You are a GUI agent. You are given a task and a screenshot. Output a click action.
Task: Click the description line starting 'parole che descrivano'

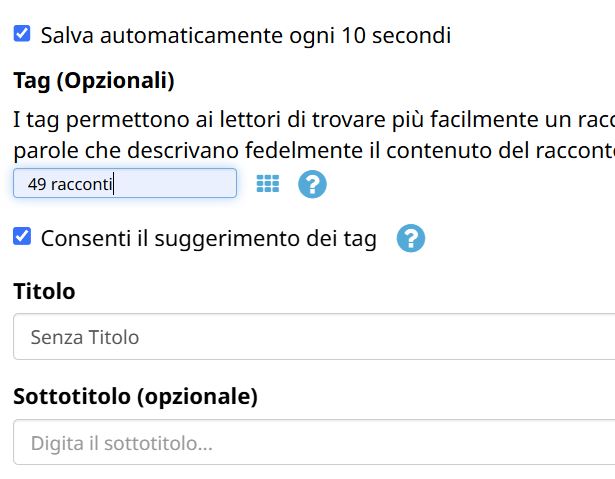pyautogui.click(x=314, y=150)
